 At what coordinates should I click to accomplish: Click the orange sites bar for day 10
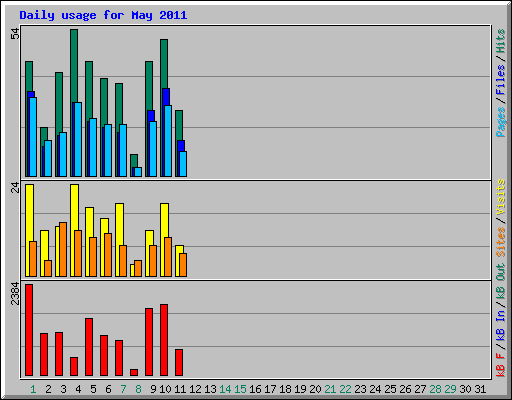tap(168, 257)
